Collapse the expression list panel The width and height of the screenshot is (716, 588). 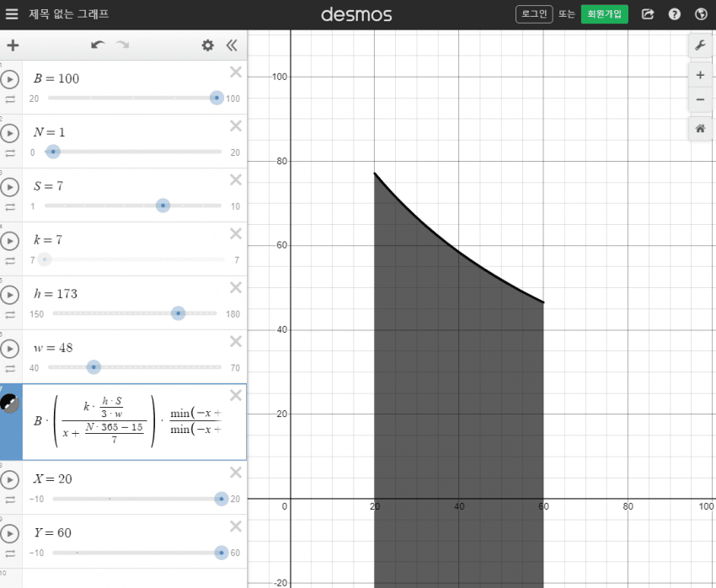[x=232, y=45]
